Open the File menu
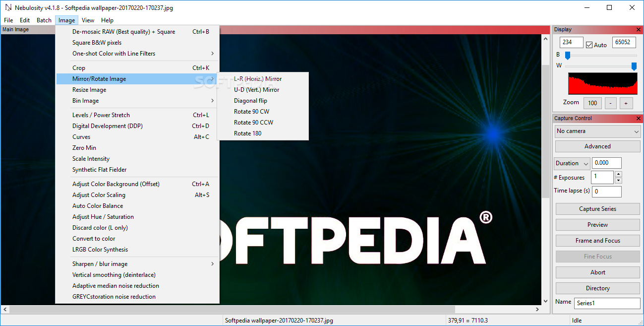The width and height of the screenshot is (644, 326). (x=8, y=20)
